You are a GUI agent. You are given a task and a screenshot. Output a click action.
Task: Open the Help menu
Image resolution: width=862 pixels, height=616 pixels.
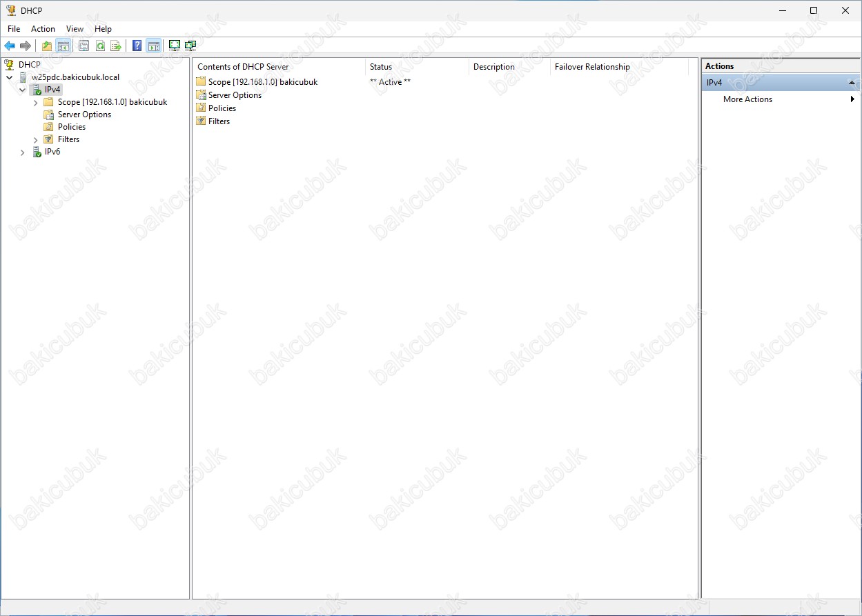point(103,29)
